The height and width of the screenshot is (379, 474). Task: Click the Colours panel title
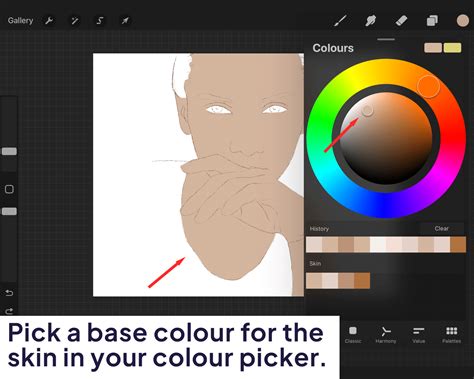tap(333, 48)
